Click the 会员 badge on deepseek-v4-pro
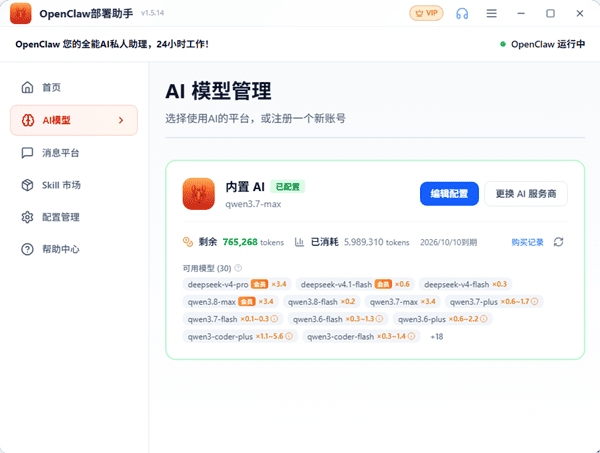 tap(259, 284)
